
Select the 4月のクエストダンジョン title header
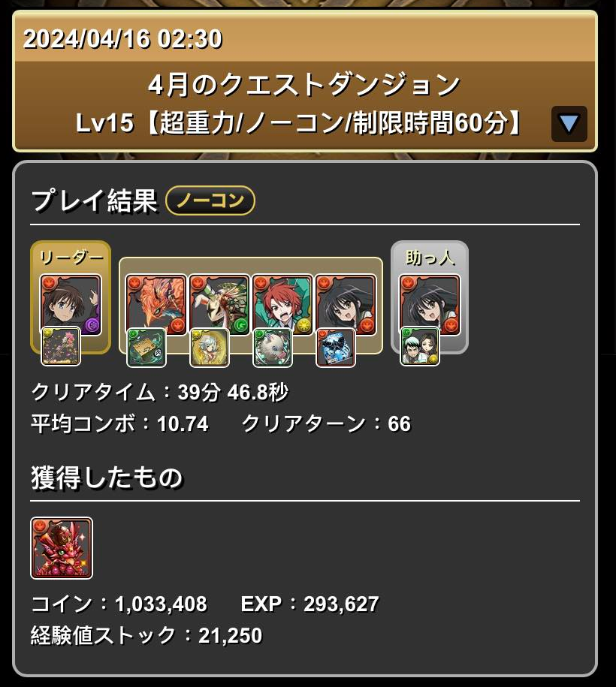tap(304, 85)
